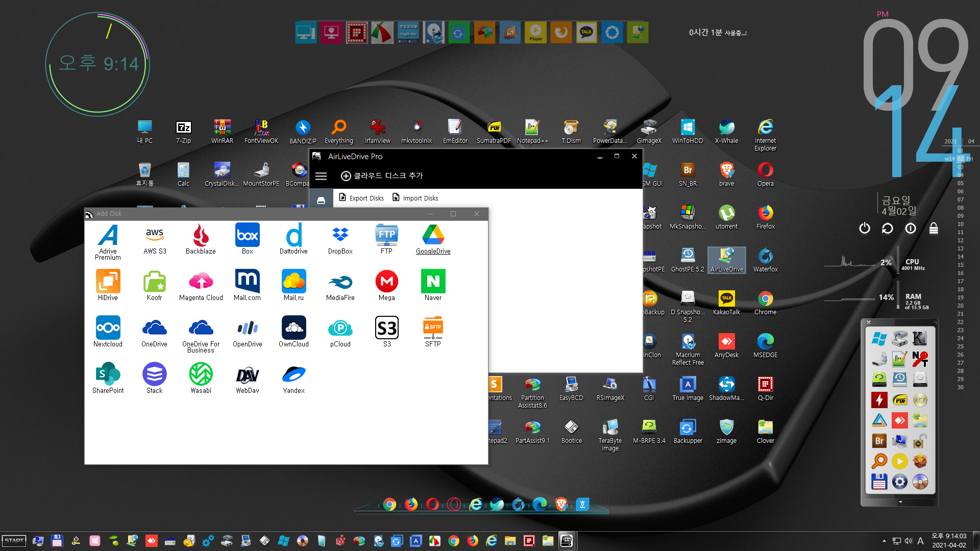Open volume icon in system tray
This screenshot has width=980, height=551.
click(x=909, y=541)
